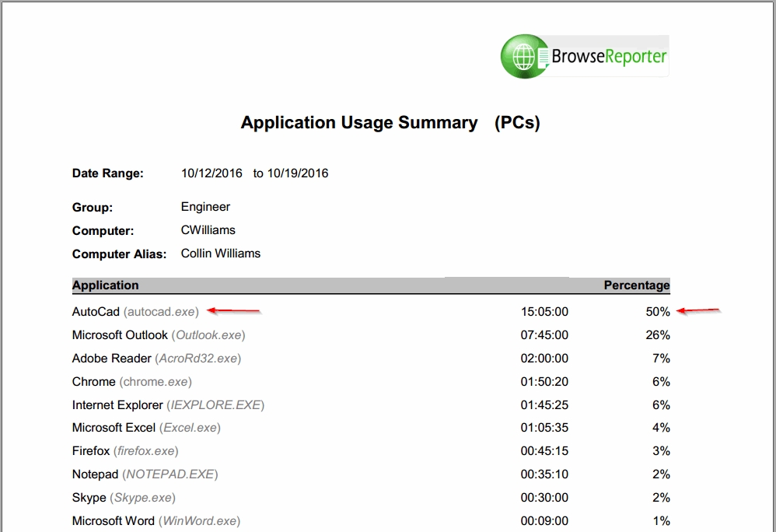Select the Skype (Skype.exe) entry

click(124, 497)
